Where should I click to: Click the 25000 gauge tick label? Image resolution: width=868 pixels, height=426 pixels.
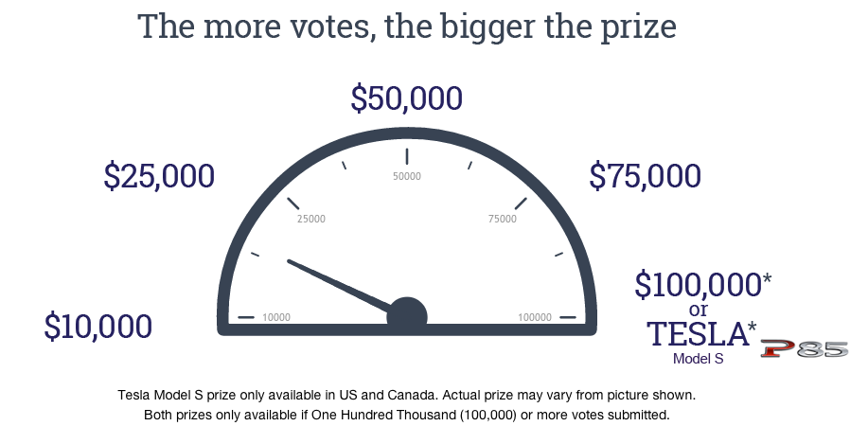(x=311, y=219)
